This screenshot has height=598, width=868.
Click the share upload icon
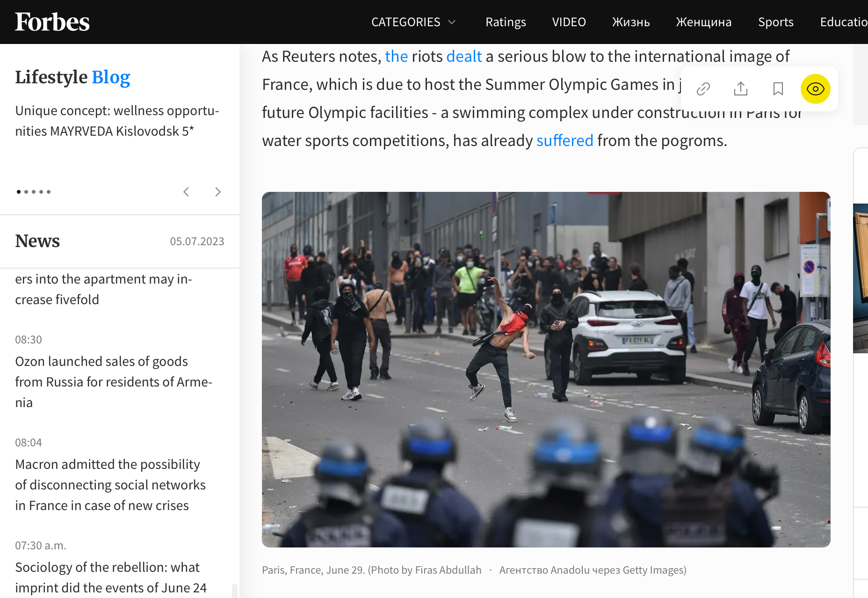(741, 89)
